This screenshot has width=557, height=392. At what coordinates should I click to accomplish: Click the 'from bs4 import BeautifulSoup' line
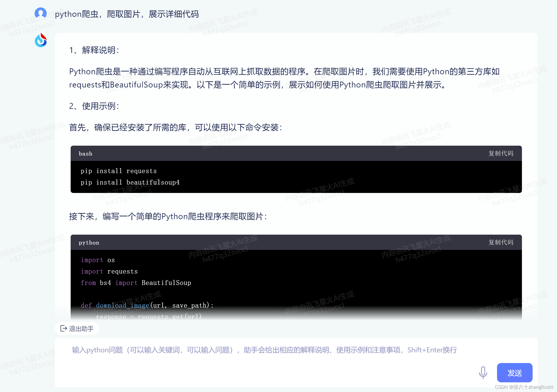(136, 283)
